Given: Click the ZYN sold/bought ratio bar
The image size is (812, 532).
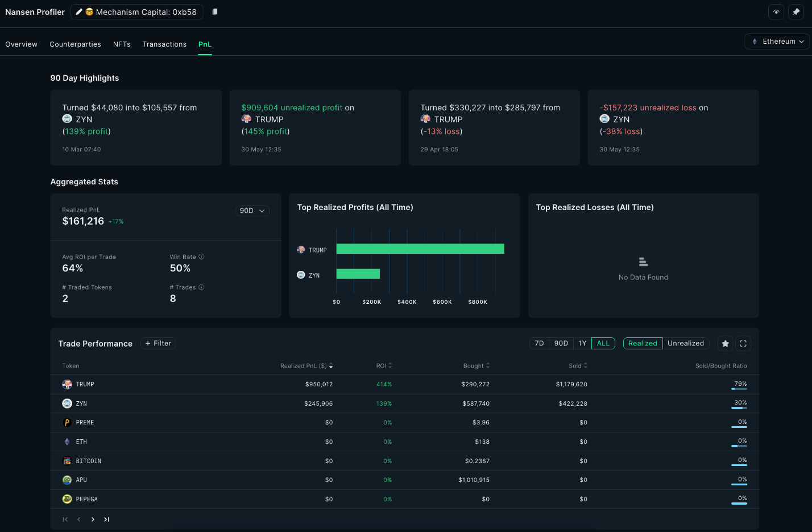Looking at the screenshot, I should [x=740, y=409].
